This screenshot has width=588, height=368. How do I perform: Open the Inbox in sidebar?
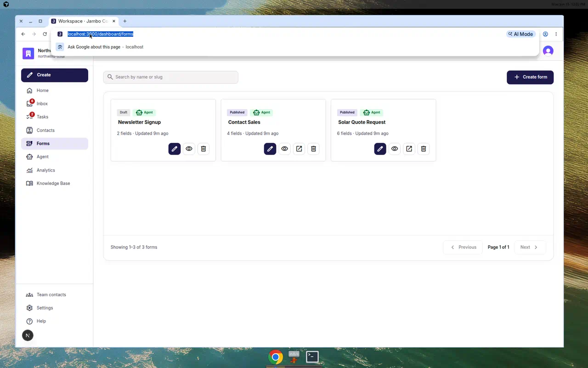pyautogui.click(x=55, y=103)
